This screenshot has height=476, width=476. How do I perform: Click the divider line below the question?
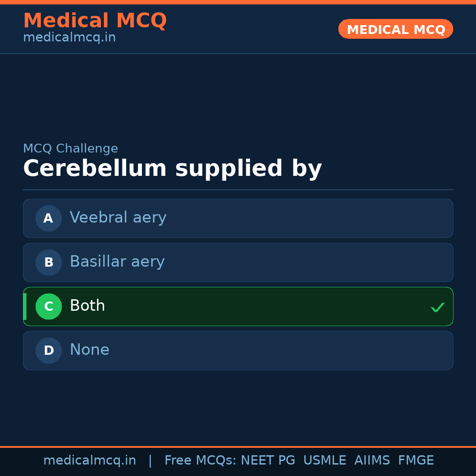238,190
